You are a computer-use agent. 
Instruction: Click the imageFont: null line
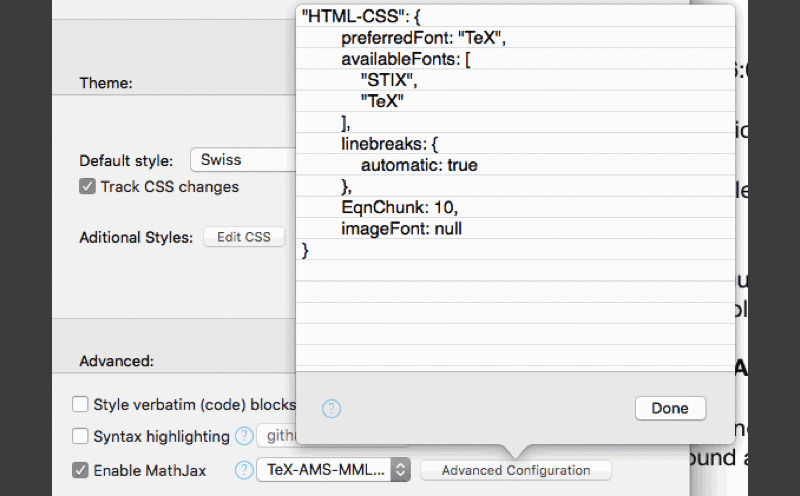pos(401,229)
